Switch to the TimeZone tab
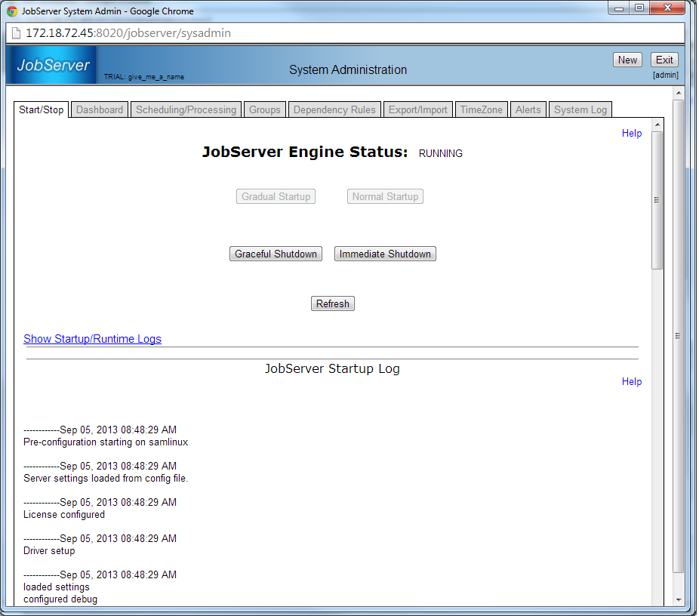Viewport: 699px width, 616px height. point(482,109)
